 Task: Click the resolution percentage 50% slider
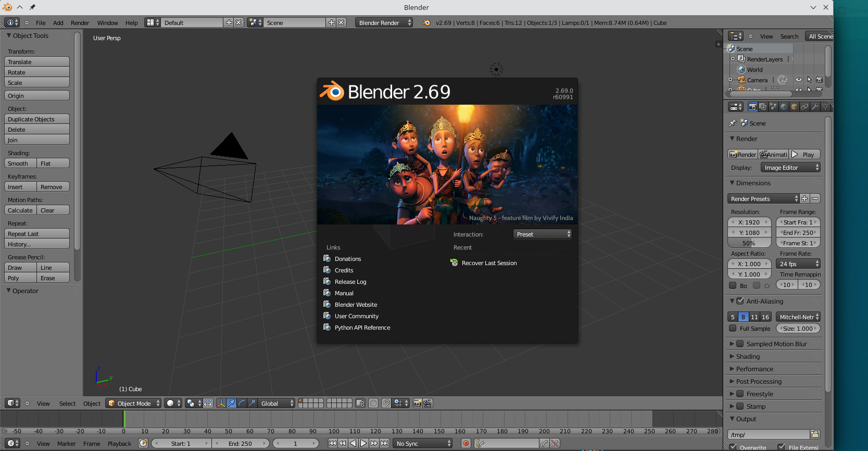coord(748,243)
